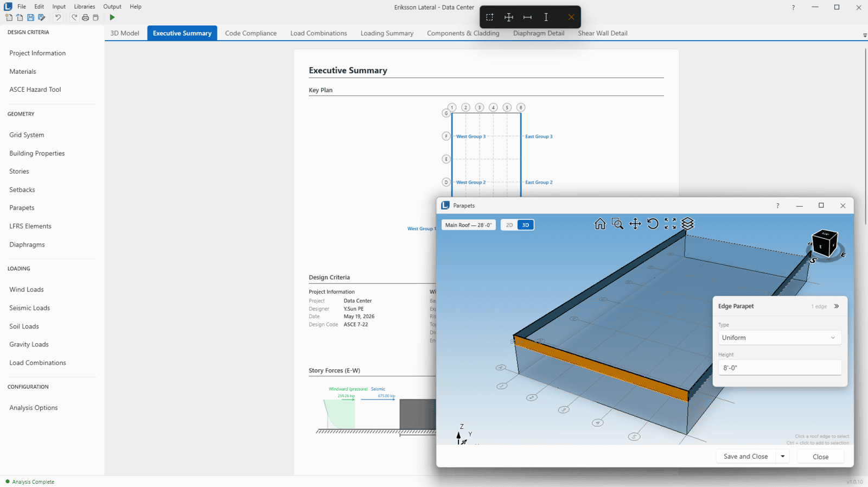Image resolution: width=868 pixels, height=487 pixels.
Task: Click the Open file toolbar icon
Action: pos(20,17)
